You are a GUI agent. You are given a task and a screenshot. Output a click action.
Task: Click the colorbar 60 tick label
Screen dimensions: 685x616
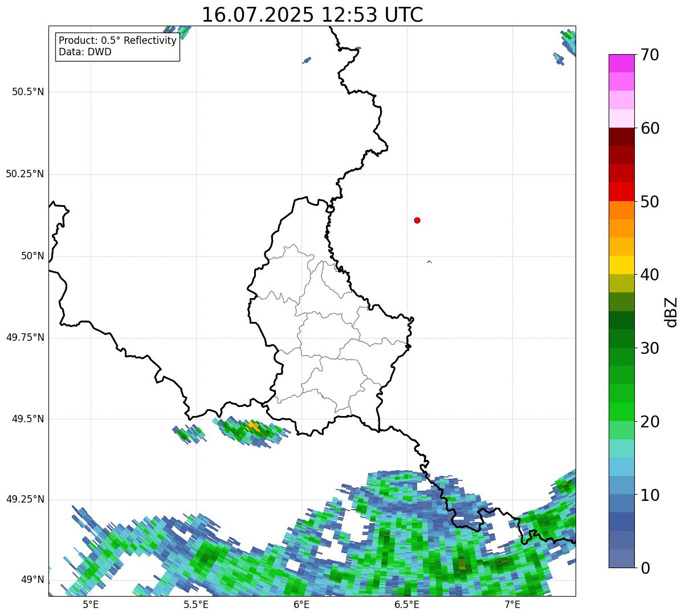tap(650, 128)
